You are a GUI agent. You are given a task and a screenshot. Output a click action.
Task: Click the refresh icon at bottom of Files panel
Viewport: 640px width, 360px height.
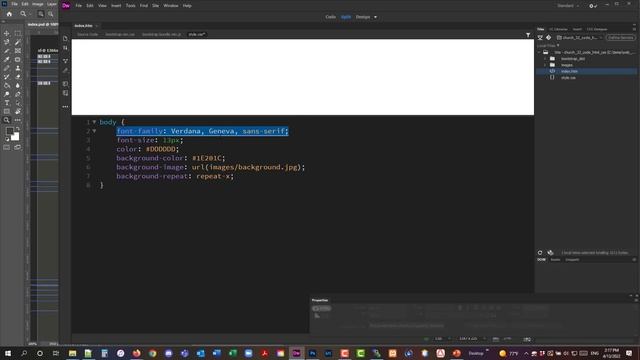tap(540, 253)
